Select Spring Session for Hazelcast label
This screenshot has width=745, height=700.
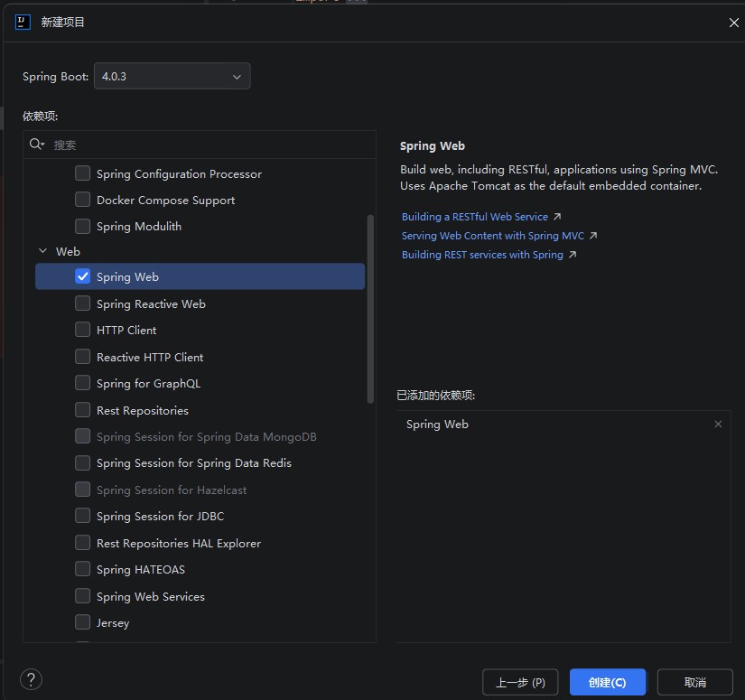tap(172, 490)
